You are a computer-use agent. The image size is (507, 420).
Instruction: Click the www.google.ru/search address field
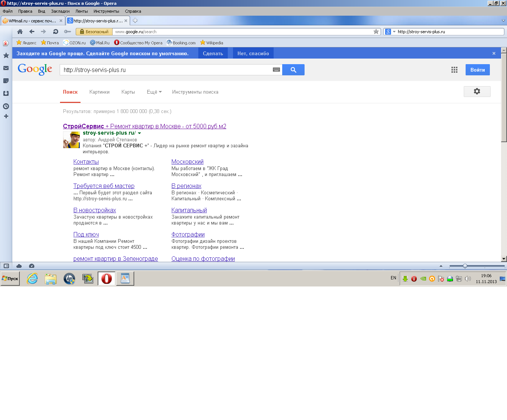point(242,32)
